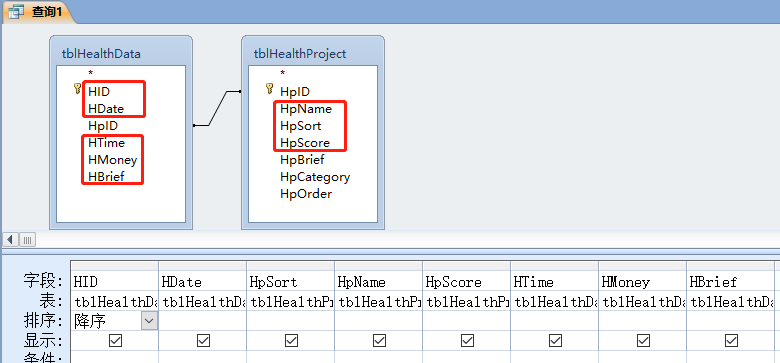Click the table cell under HpScore column
Image resolution: width=780 pixels, height=363 pixels.
click(467, 301)
